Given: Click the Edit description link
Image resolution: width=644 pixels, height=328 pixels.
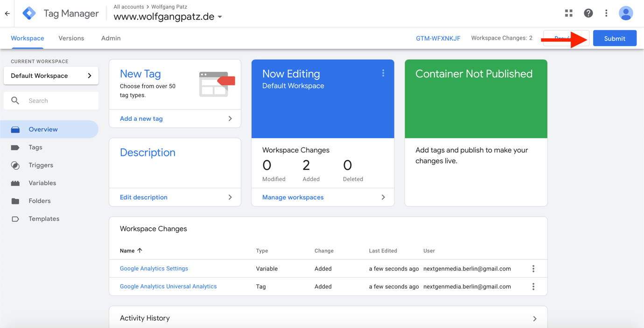Looking at the screenshot, I should [144, 197].
